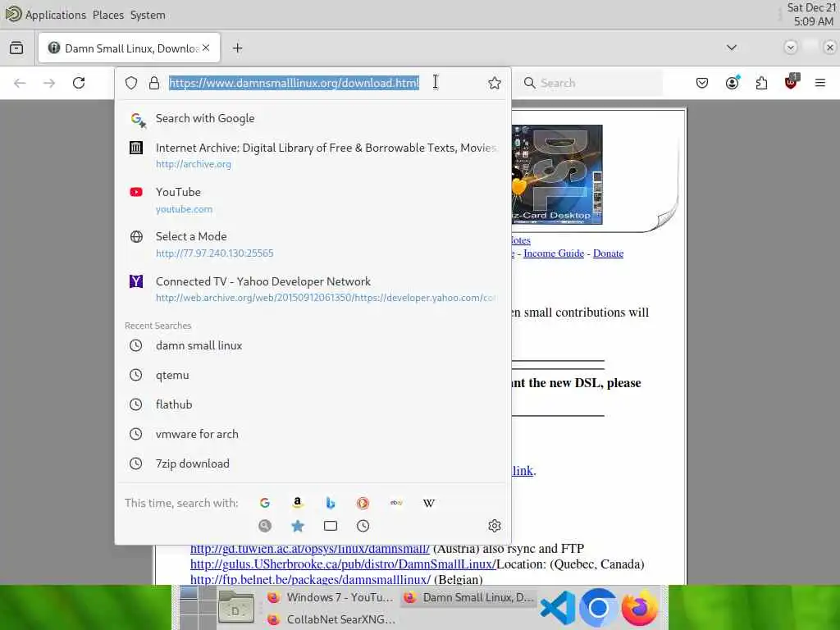Launch Firefox from the dock
This screenshot has width=840, height=630.
pos(640,608)
